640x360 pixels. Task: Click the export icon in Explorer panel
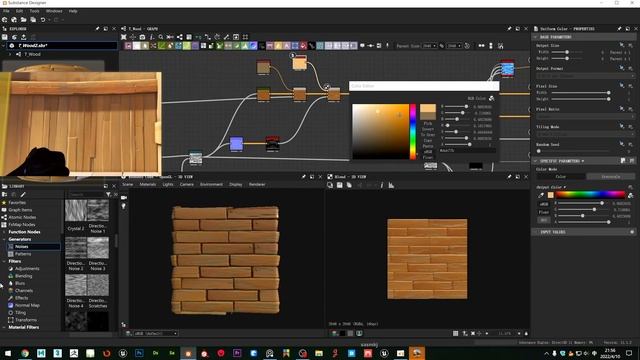coord(24,37)
